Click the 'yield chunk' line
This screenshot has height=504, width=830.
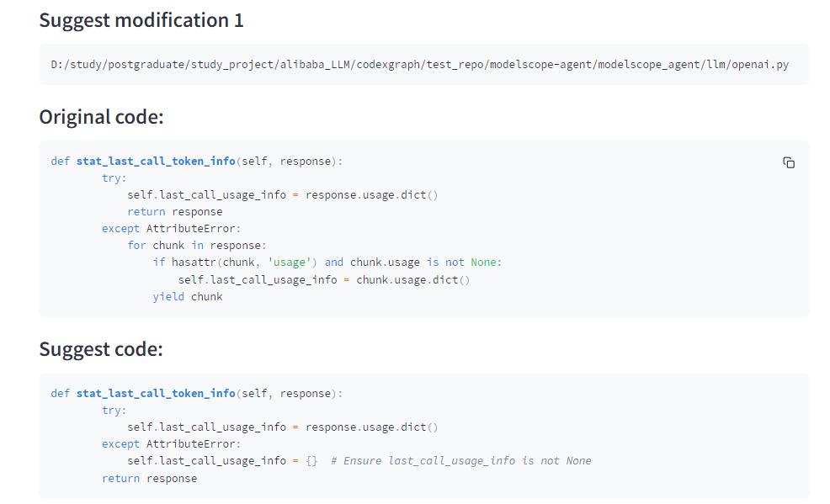(x=188, y=296)
